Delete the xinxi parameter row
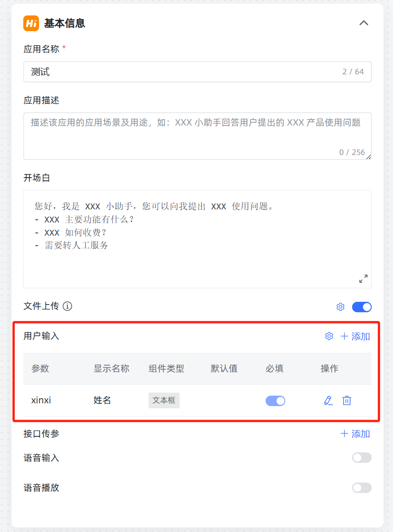This screenshot has width=393, height=532. pyautogui.click(x=346, y=400)
